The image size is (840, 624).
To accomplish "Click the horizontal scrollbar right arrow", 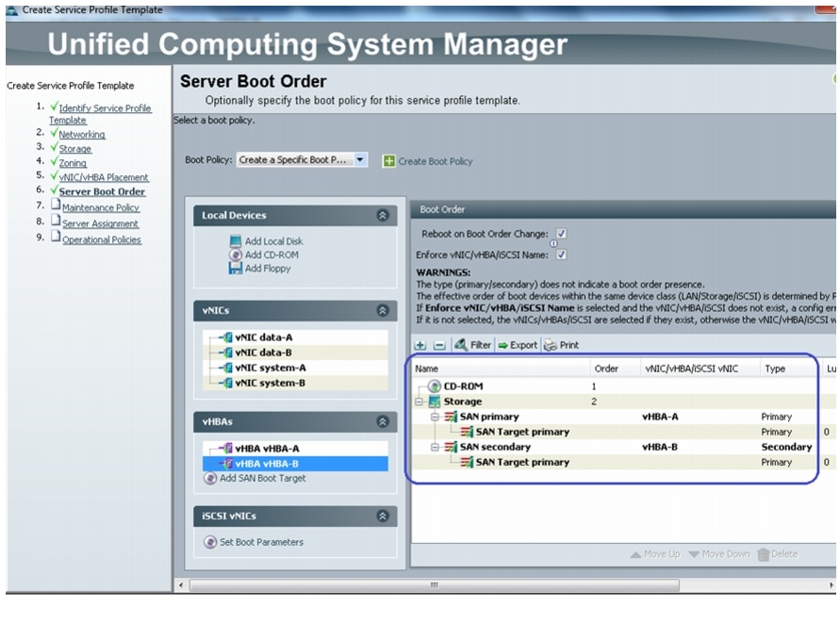I will 831,585.
